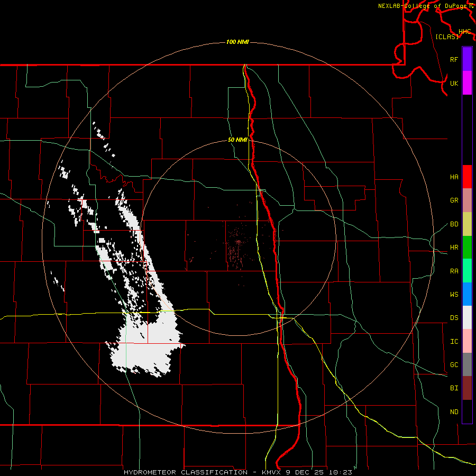Click the DS white legend color swatch

point(467,317)
